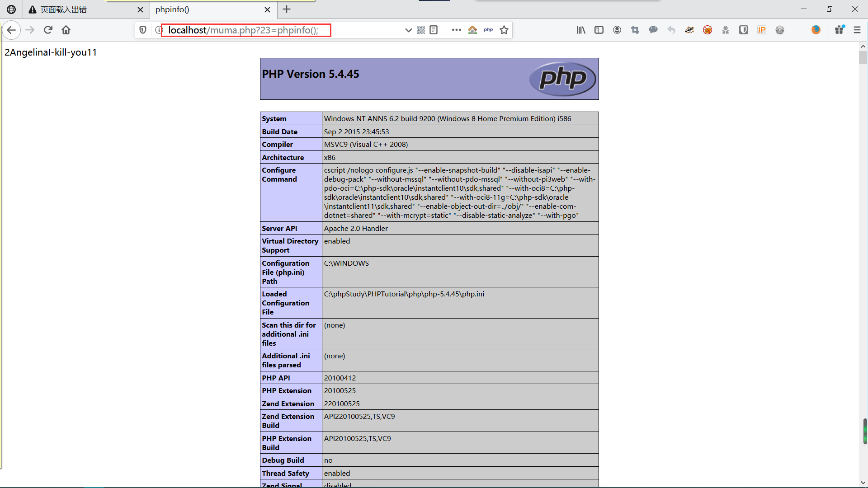
Task: Click the QR code icon in address bar
Action: pos(421,30)
